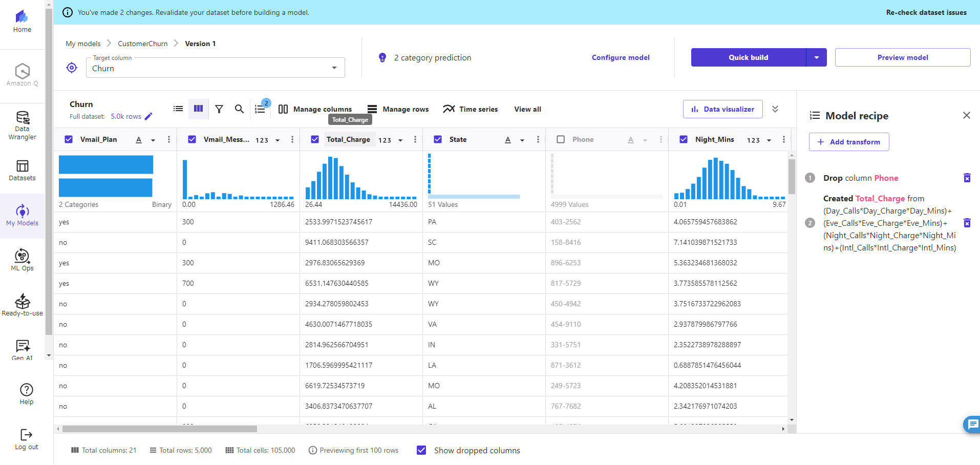This screenshot has width=980, height=465.
Task: Open the chat support bubble icon
Action: pyautogui.click(x=972, y=424)
